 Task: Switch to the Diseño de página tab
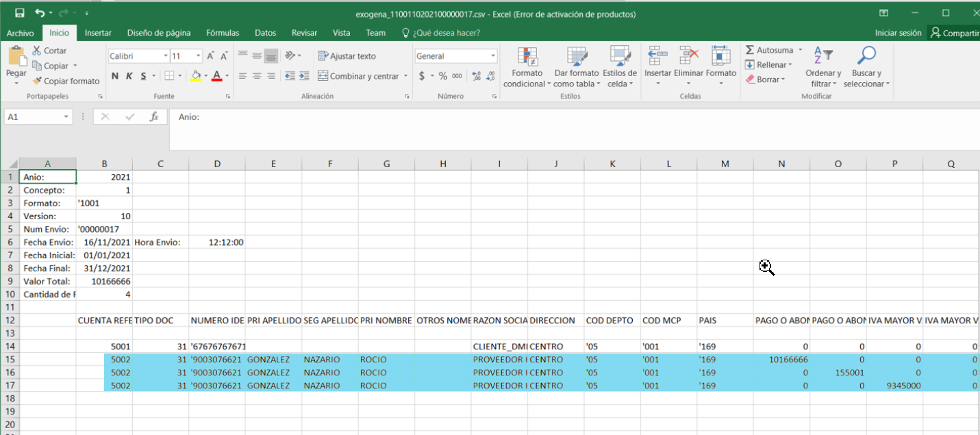click(159, 33)
